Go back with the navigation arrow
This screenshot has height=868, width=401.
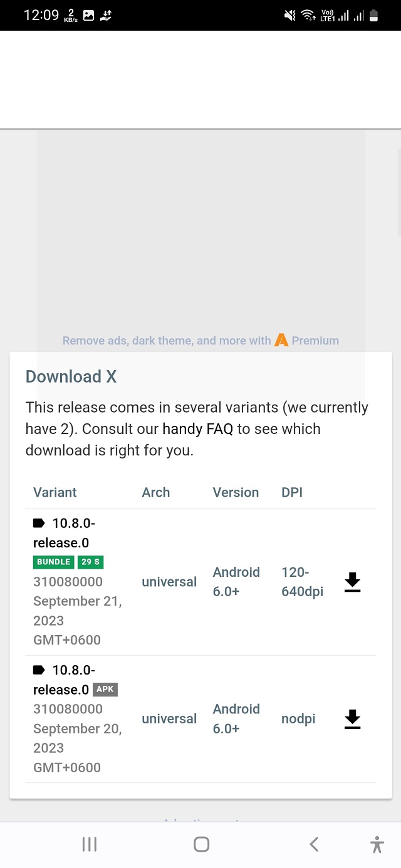(314, 844)
